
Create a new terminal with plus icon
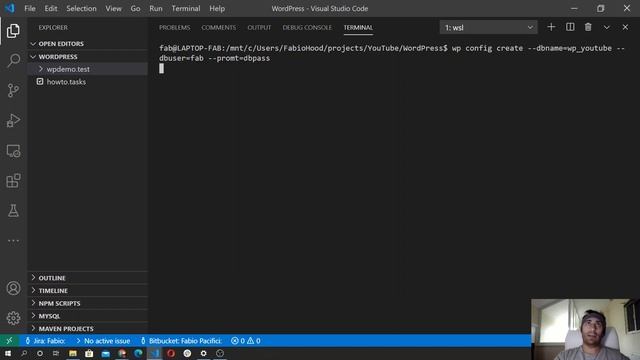coord(551,27)
